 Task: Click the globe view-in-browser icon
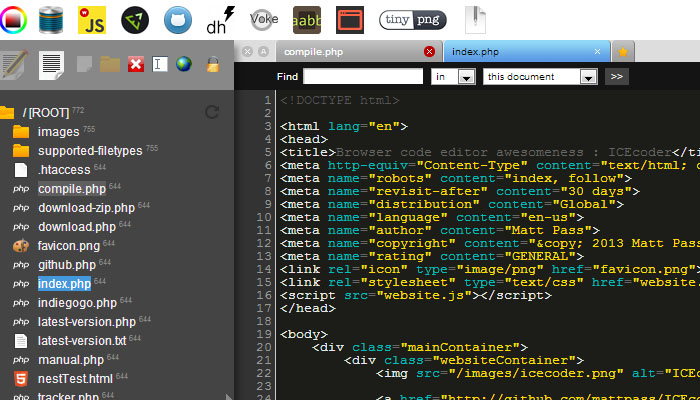tap(184, 65)
